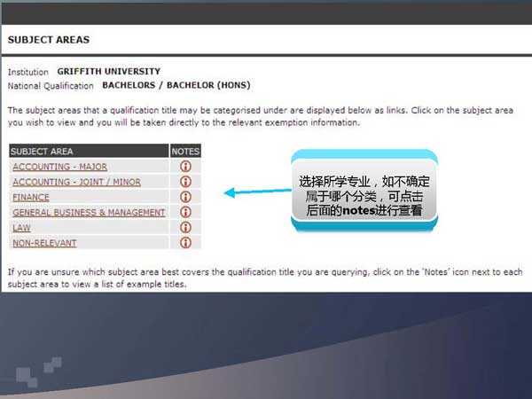Select the Non-Relevant subject area link

click(44, 242)
